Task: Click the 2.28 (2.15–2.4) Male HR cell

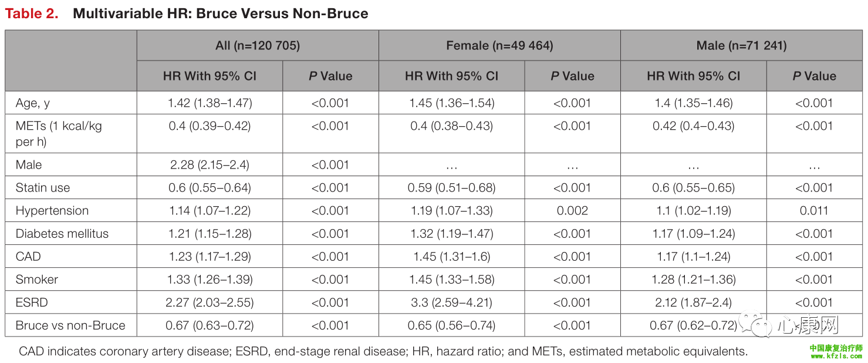Action: (x=210, y=165)
